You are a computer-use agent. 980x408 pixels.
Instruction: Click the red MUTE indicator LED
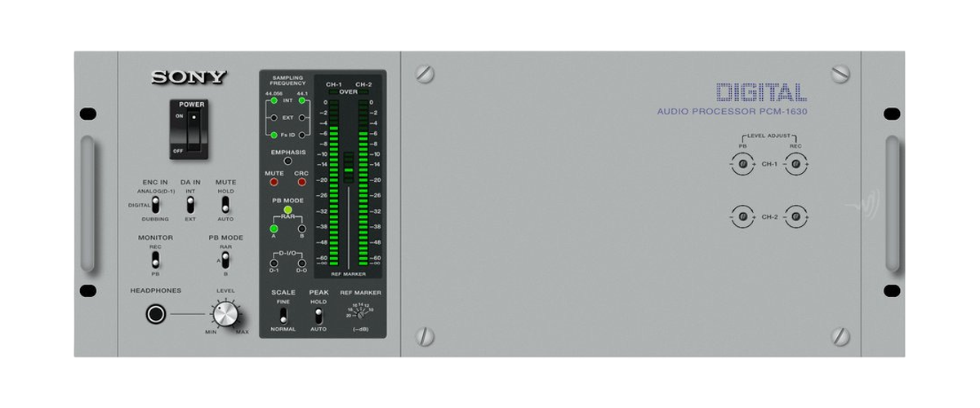(274, 181)
